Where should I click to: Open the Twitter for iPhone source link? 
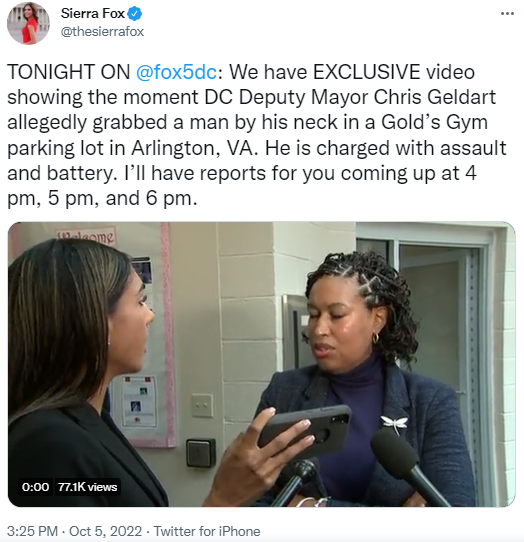click(x=207, y=531)
